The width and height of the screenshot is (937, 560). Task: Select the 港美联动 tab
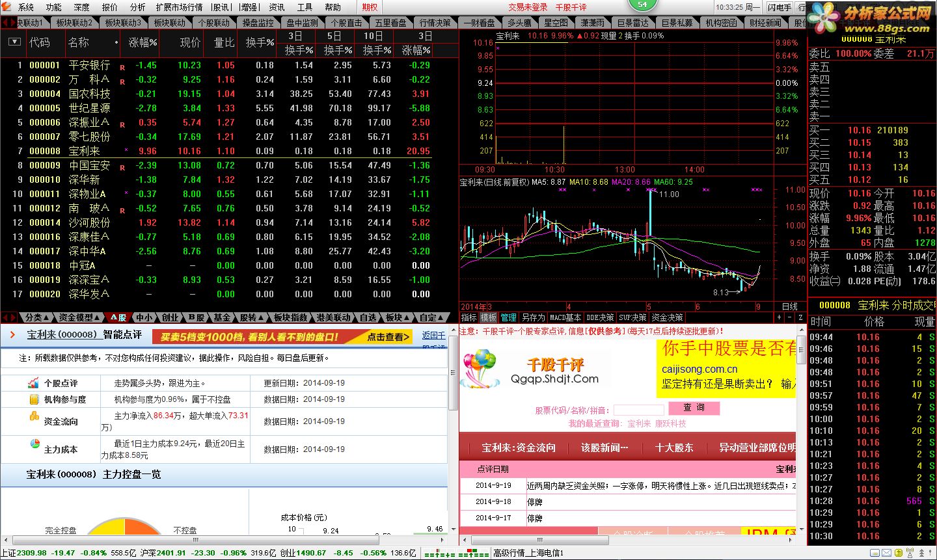coord(334,317)
